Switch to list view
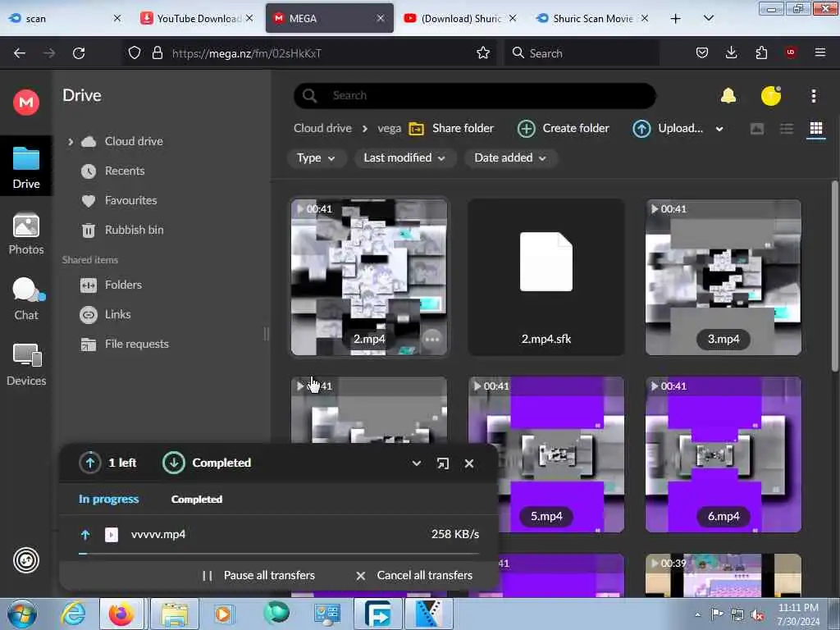This screenshot has width=840, height=630. (x=787, y=129)
